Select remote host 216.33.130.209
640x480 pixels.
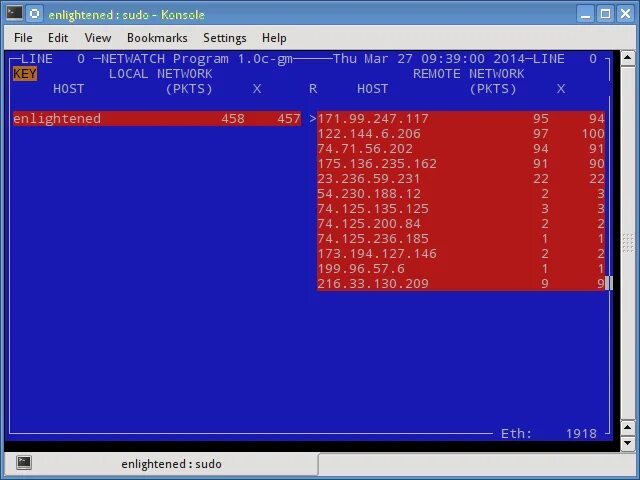pyautogui.click(x=461, y=284)
